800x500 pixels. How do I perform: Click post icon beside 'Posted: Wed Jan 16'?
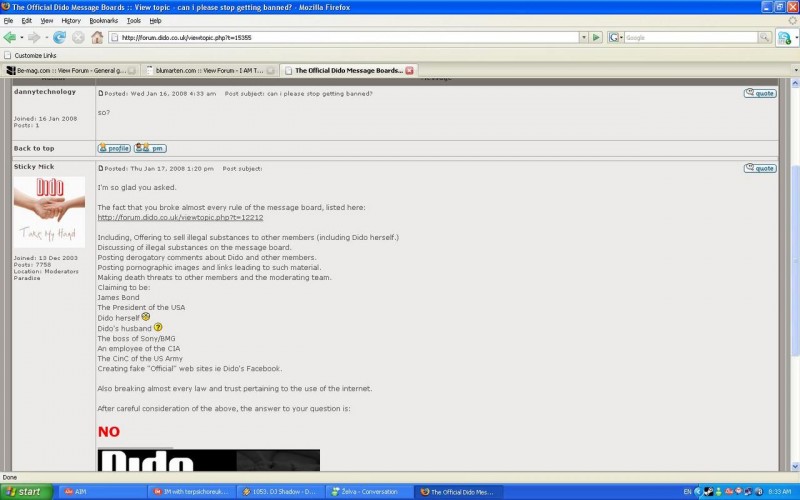pos(101,93)
